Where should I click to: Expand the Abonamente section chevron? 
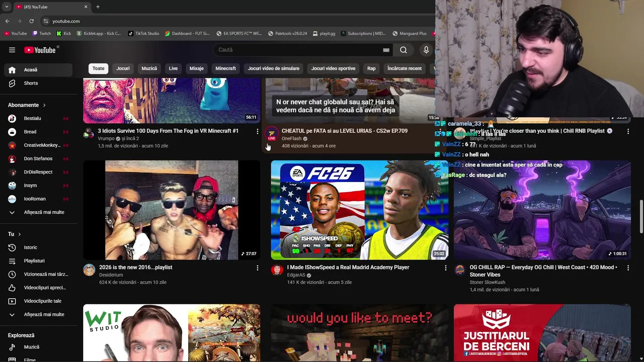click(x=44, y=105)
